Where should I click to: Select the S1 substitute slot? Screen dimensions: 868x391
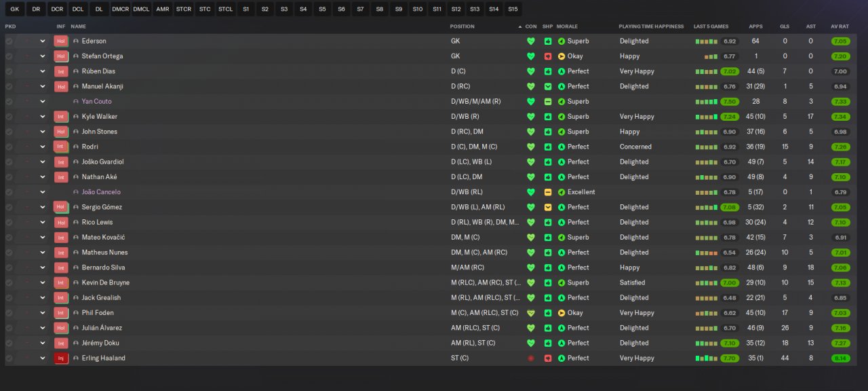click(x=245, y=10)
